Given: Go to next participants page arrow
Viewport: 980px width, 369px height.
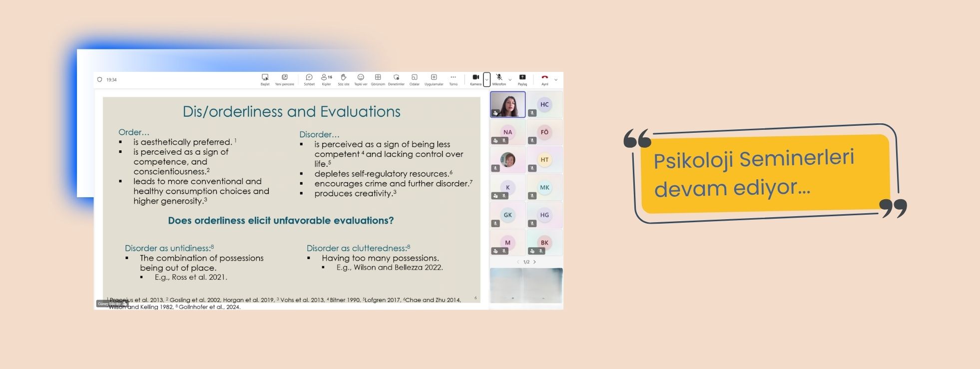Looking at the screenshot, I should coord(535,262).
